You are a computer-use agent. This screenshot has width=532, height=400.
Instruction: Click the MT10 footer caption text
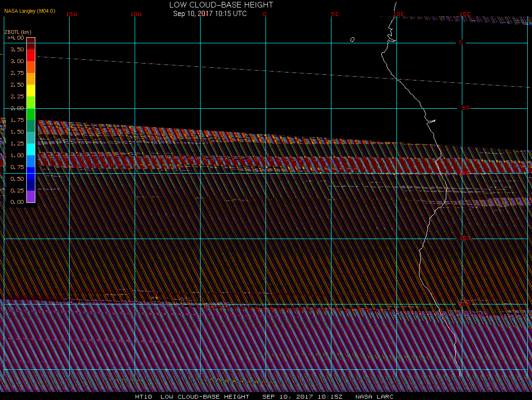[144, 397]
